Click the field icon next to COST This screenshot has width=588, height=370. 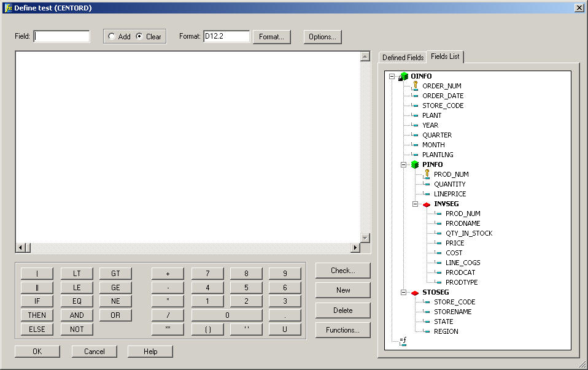(438, 253)
